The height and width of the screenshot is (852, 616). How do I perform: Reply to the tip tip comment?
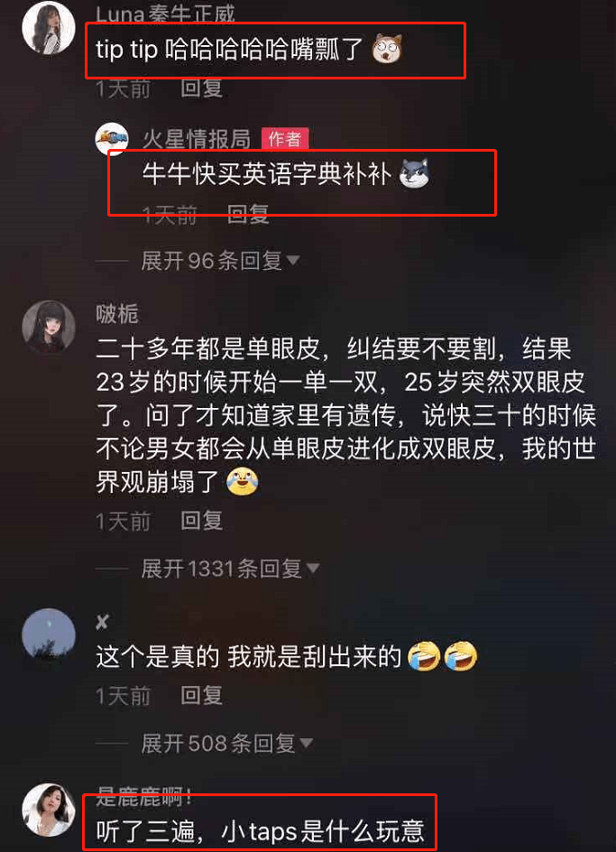201,88
